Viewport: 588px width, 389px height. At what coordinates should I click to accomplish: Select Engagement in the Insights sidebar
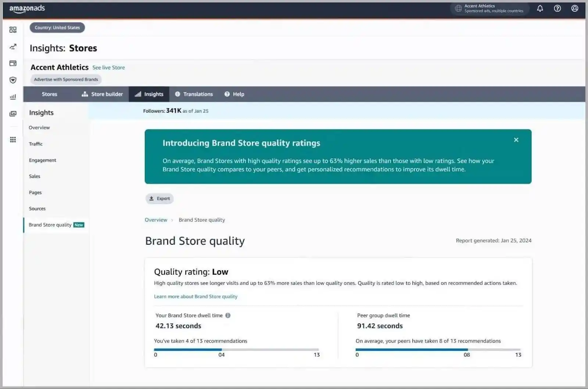43,160
